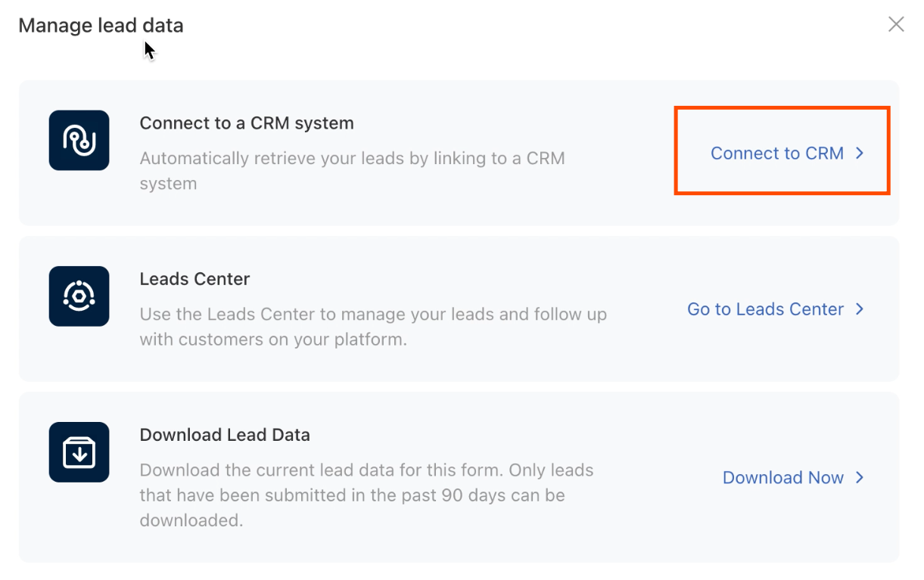This screenshot has height=580, width=924.
Task: Click the "Download Lead Data" heading
Action: tap(225, 435)
